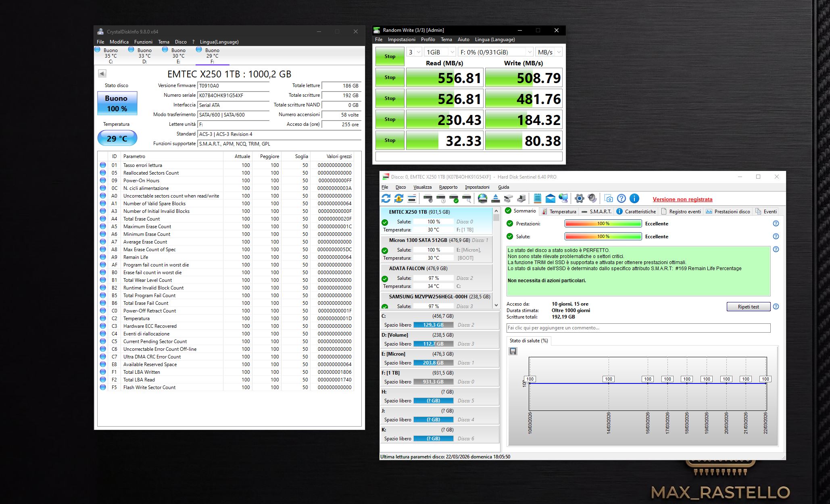Click the blue info icon in the toolbar
The height and width of the screenshot is (504, 830).
tap(634, 198)
